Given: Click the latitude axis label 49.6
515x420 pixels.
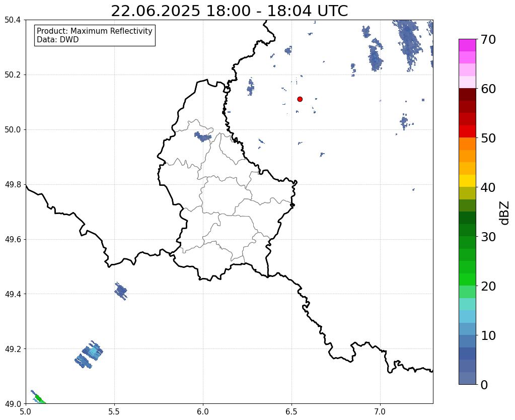Looking at the screenshot, I should tap(13, 240).
